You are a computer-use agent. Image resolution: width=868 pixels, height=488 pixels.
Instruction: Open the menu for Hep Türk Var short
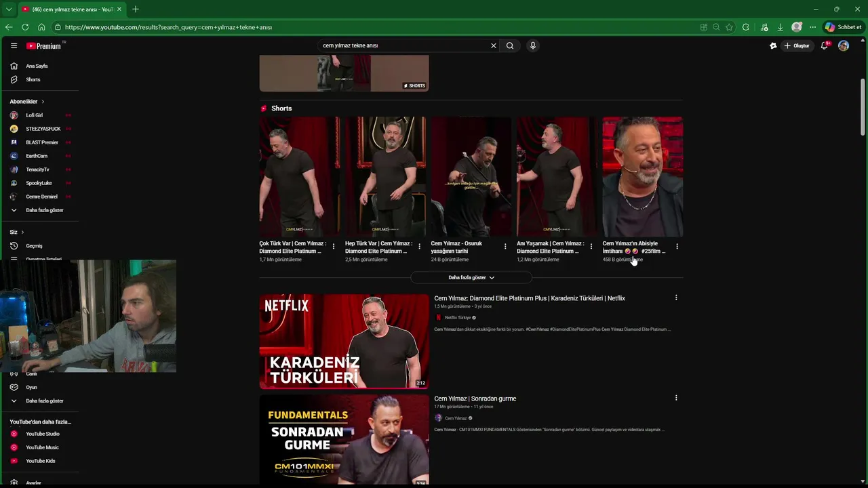[419, 246]
